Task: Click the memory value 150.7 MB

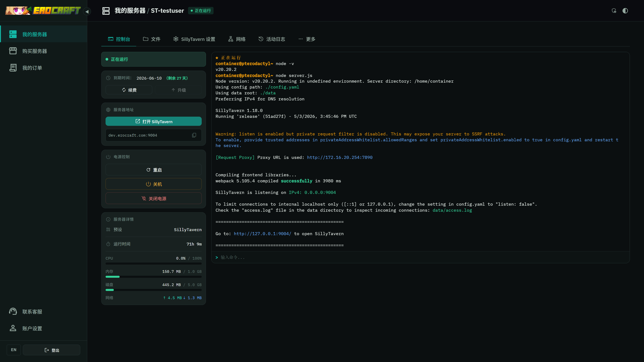Action: (x=172, y=271)
